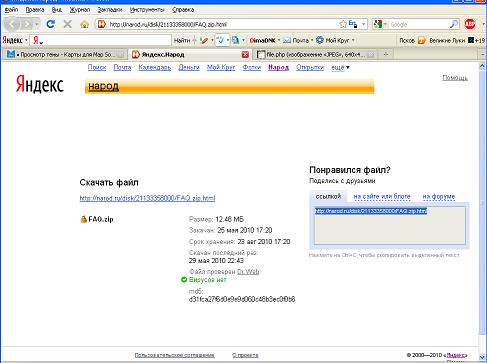Screen dimensions: 487x363
Task: Select the 'на форуме' share tab
Action: pyautogui.click(x=439, y=196)
